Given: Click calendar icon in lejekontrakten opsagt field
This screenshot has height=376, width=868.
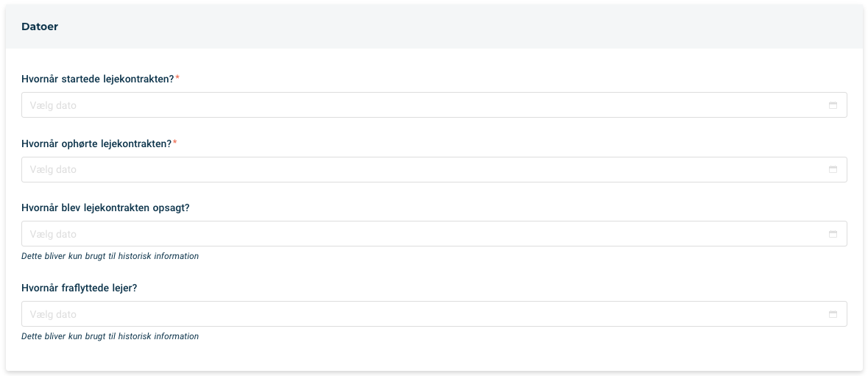Looking at the screenshot, I should pos(833,234).
